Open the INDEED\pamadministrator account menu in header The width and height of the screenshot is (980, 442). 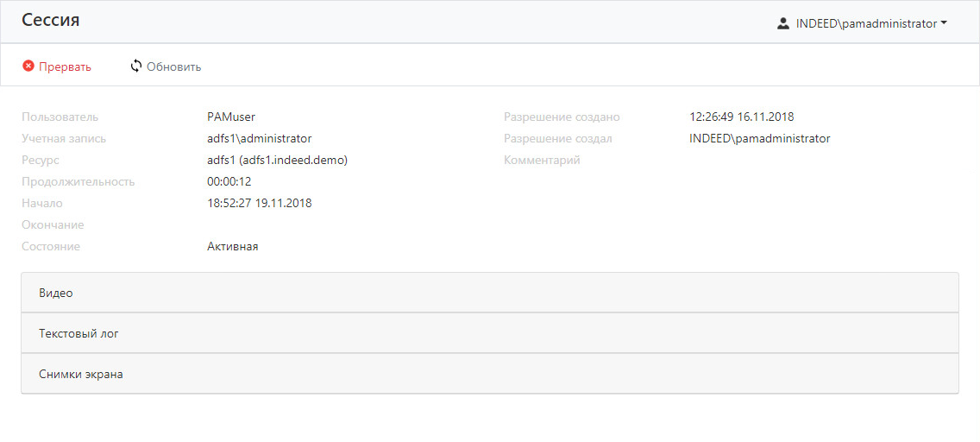point(865,24)
